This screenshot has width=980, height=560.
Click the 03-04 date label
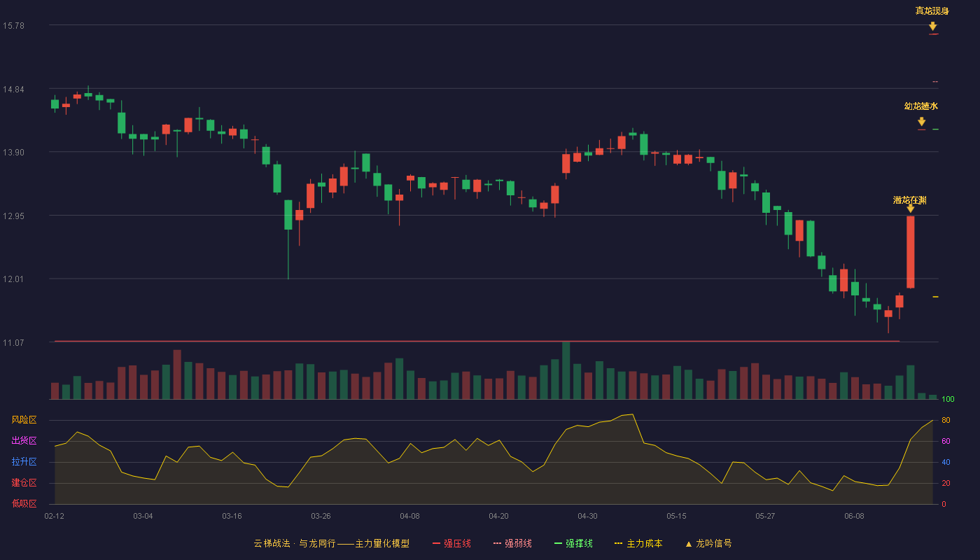point(143,516)
